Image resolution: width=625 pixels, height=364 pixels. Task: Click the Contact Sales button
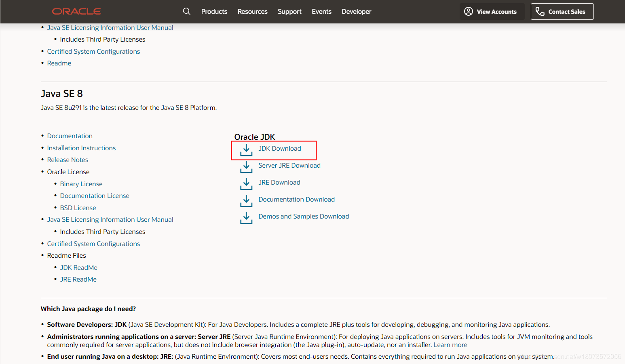(562, 11)
